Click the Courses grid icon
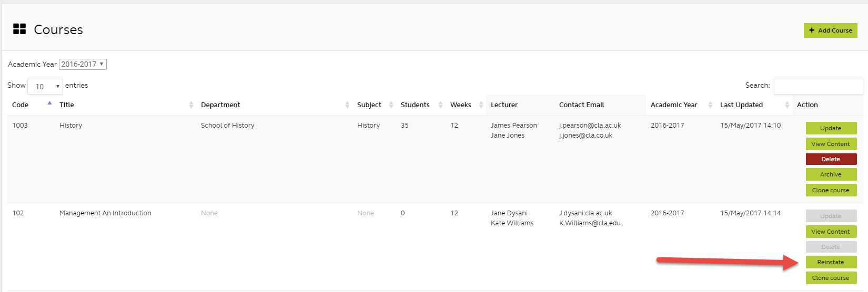 (x=19, y=29)
